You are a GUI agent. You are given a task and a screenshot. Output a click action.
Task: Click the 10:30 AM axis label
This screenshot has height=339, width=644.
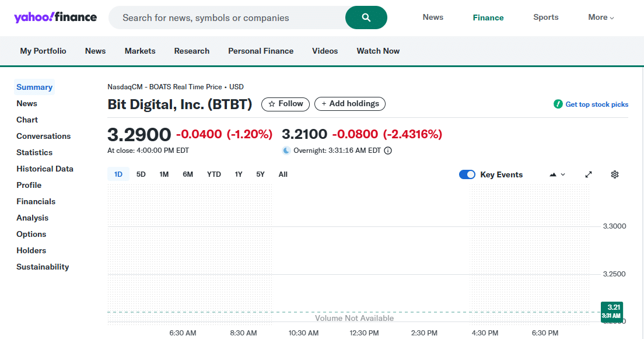click(303, 333)
